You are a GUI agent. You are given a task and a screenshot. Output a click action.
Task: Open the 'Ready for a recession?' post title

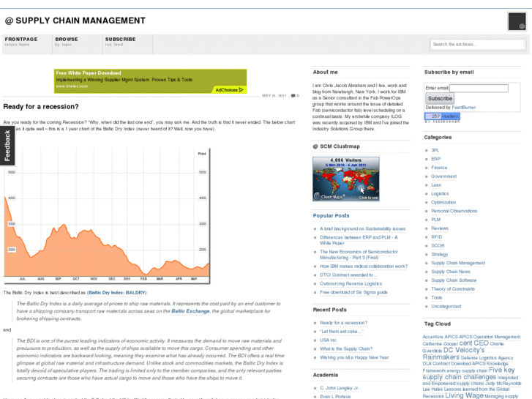[x=42, y=107]
